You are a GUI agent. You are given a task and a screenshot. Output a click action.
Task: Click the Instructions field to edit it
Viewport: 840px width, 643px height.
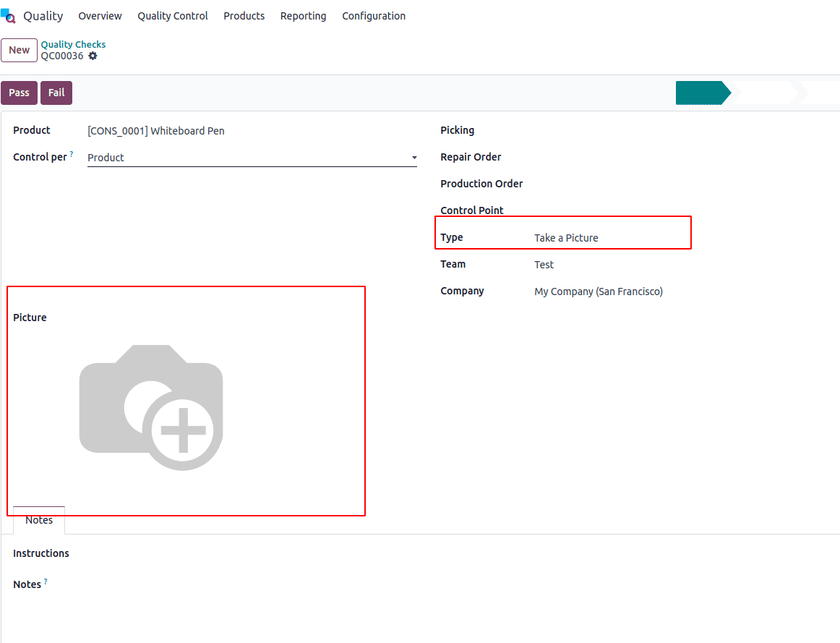217,553
